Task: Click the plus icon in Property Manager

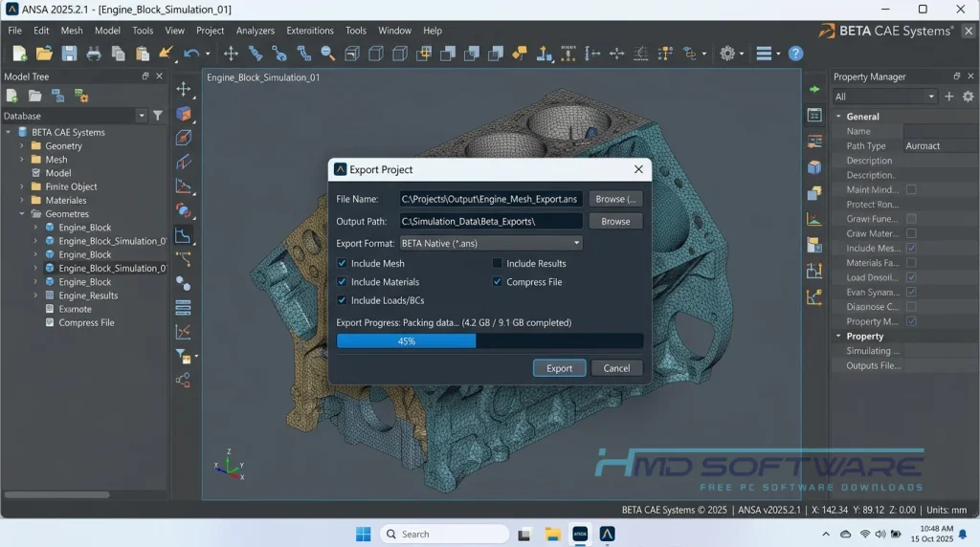Action: [x=948, y=97]
